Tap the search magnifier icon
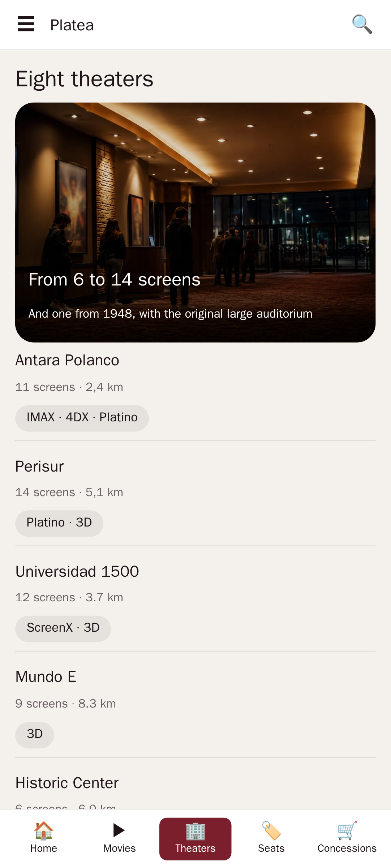 pyautogui.click(x=362, y=24)
